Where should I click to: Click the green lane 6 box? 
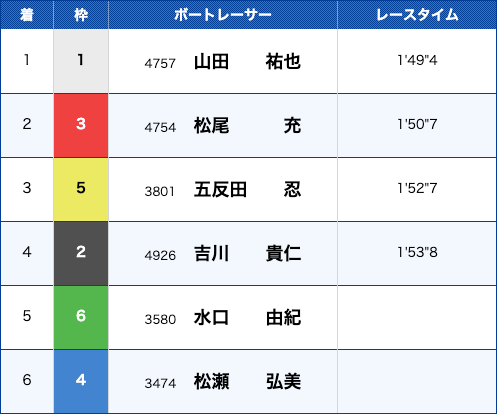coord(81,317)
